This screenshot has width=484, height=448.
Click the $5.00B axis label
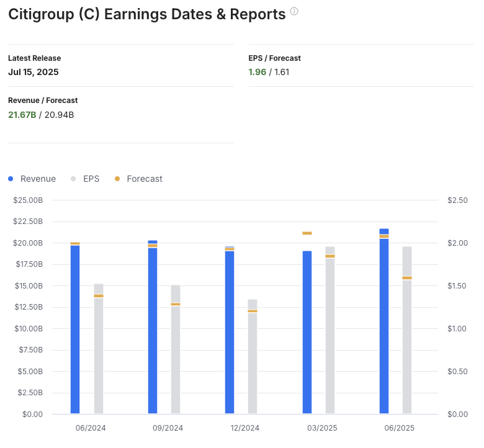[30, 372]
